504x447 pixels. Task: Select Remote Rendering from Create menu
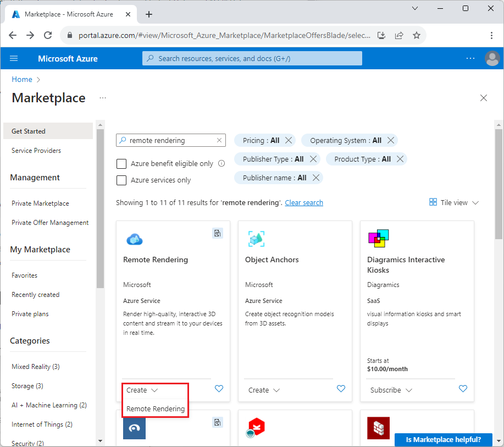tap(155, 409)
